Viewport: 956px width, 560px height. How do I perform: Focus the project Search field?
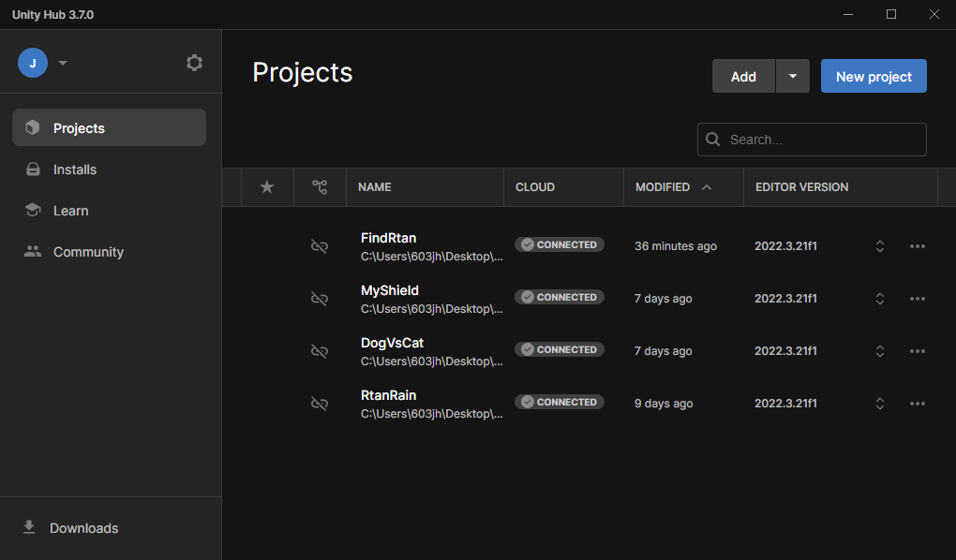point(812,140)
